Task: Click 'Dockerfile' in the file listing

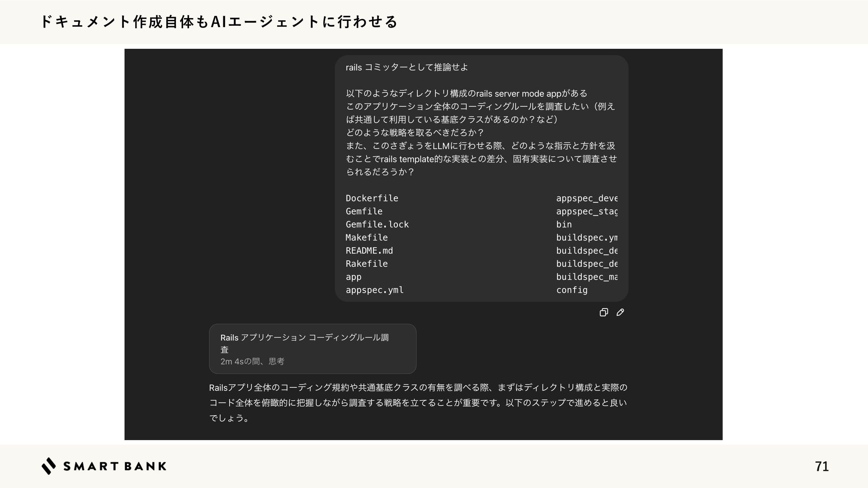Action: 372,198
